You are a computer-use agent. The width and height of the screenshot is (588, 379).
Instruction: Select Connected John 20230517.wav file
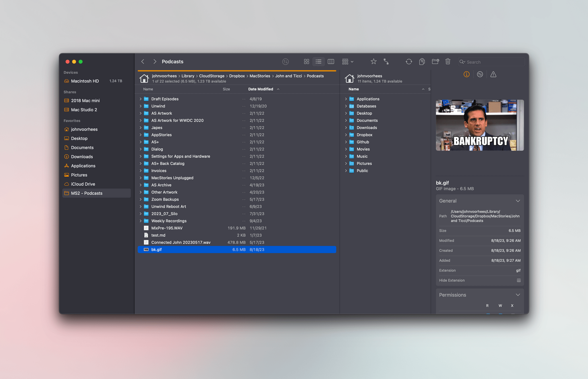tap(237, 242)
